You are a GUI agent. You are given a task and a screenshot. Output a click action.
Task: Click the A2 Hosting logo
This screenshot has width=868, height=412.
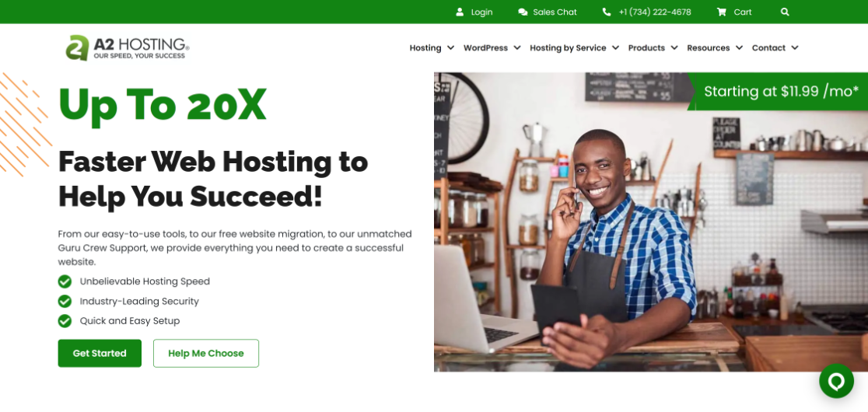(x=128, y=47)
